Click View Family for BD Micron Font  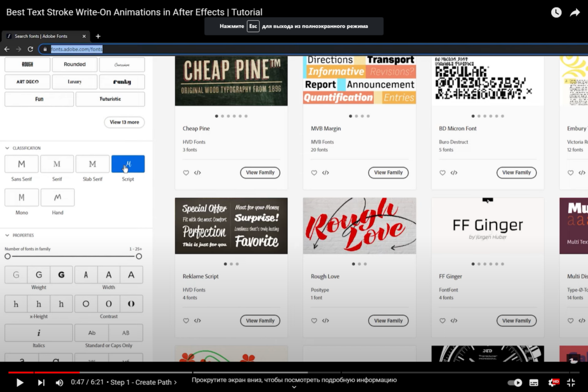coord(516,173)
